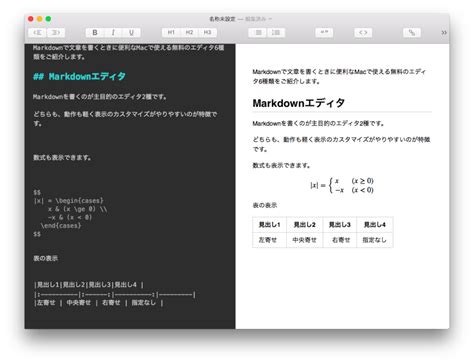Click the 'x & (x \ge 0) \\' line in the editor
Viewport: 474px width, 364px height.
pos(77,209)
